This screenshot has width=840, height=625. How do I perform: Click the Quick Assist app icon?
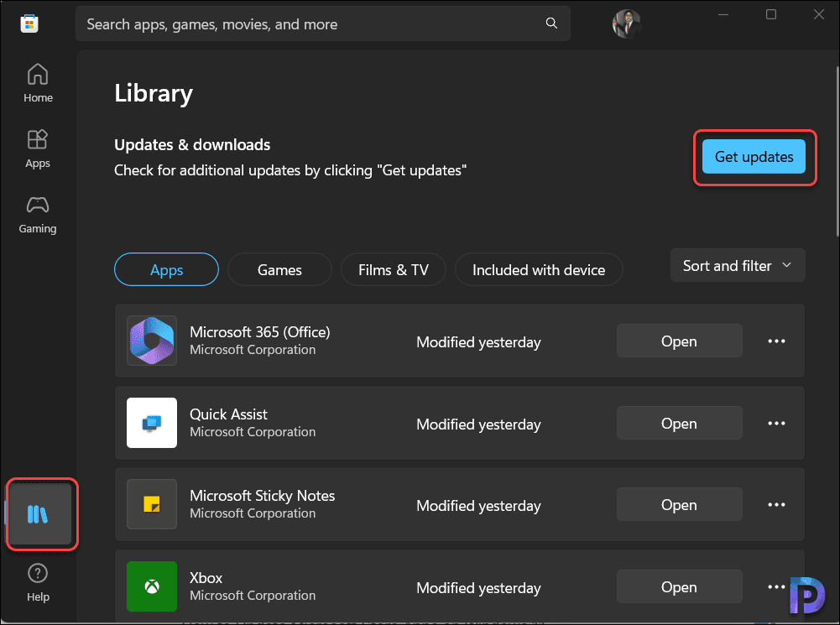point(151,423)
